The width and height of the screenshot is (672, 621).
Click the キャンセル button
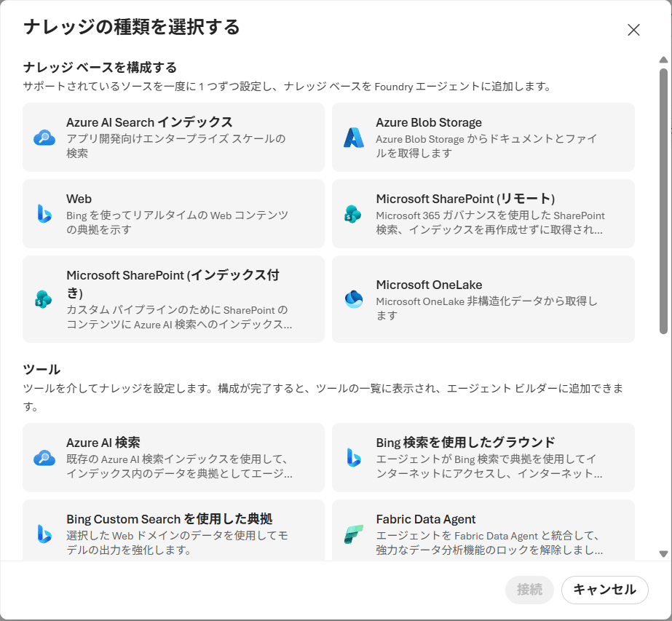click(605, 590)
